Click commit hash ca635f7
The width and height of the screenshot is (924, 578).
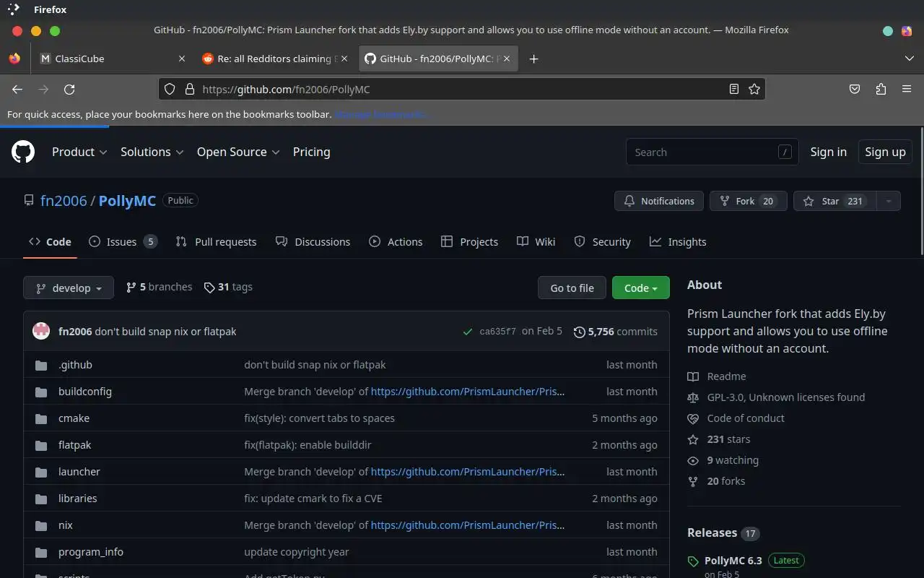[497, 332]
